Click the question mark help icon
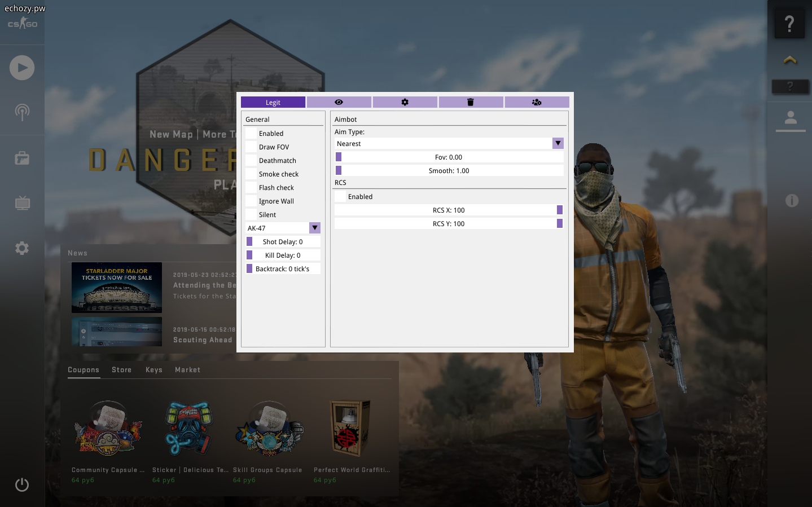 pos(789,24)
